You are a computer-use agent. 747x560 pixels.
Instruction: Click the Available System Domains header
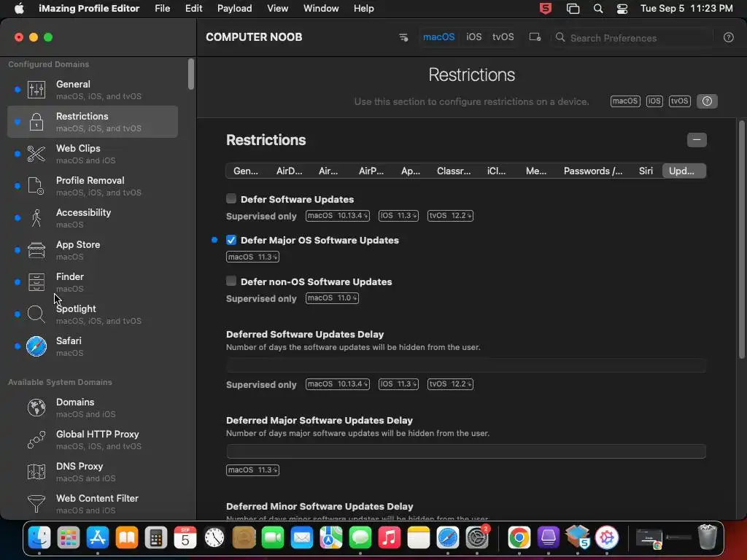[60, 382]
